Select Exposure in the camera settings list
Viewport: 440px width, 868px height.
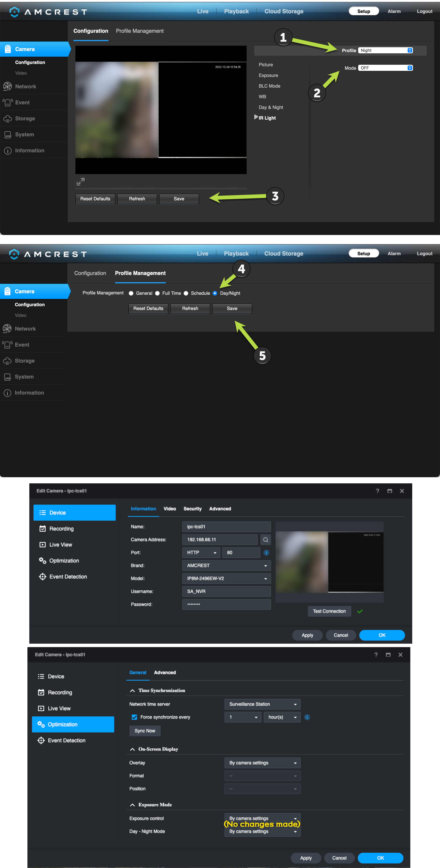268,75
